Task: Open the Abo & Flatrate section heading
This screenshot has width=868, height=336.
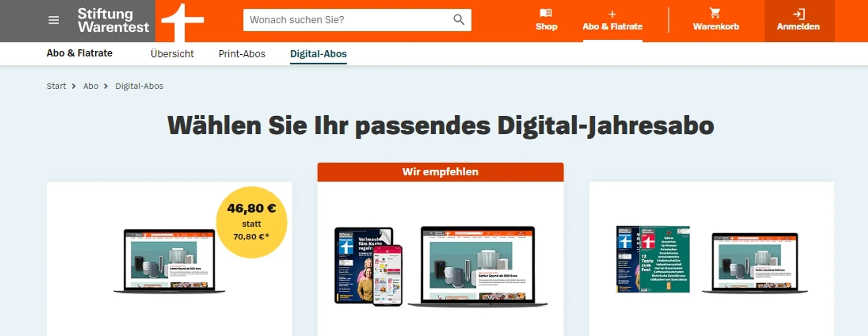Action: [x=80, y=53]
